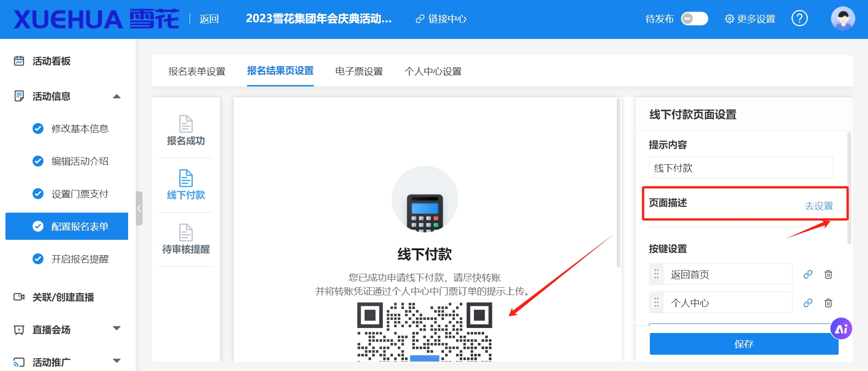Click the event title 2023雪花集团年会庆典活动
Screen dimensions: 868x371
pos(319,19)
